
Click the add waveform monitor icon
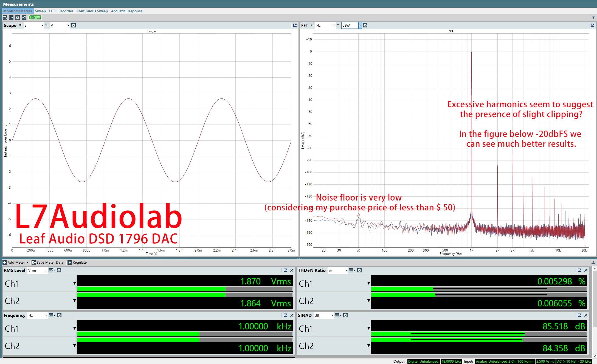[24, 18]
